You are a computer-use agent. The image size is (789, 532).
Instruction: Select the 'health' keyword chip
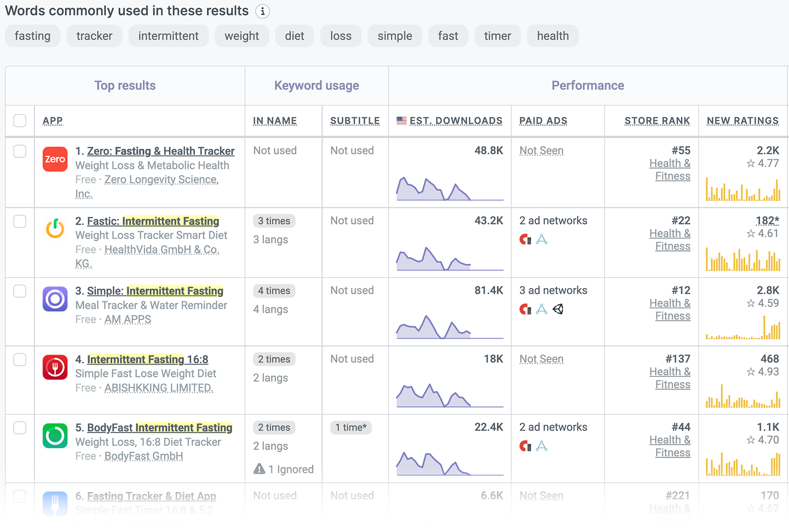tap(553, 36)
